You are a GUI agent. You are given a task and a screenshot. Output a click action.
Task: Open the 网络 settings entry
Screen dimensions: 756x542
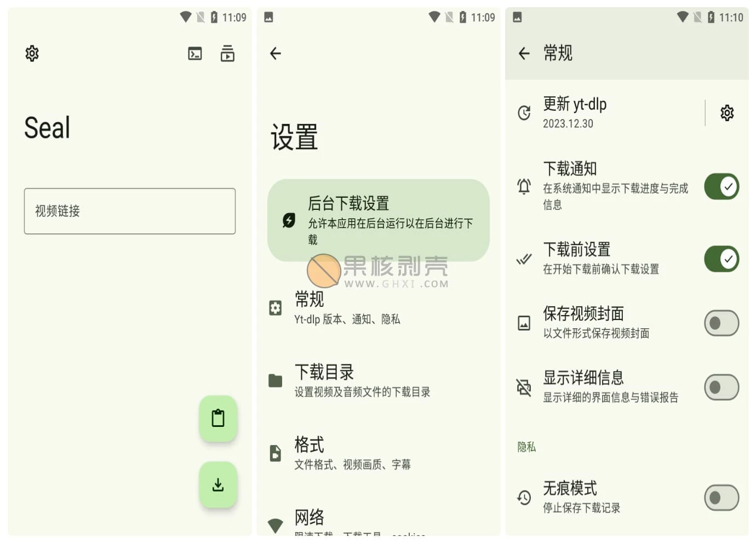379,521
